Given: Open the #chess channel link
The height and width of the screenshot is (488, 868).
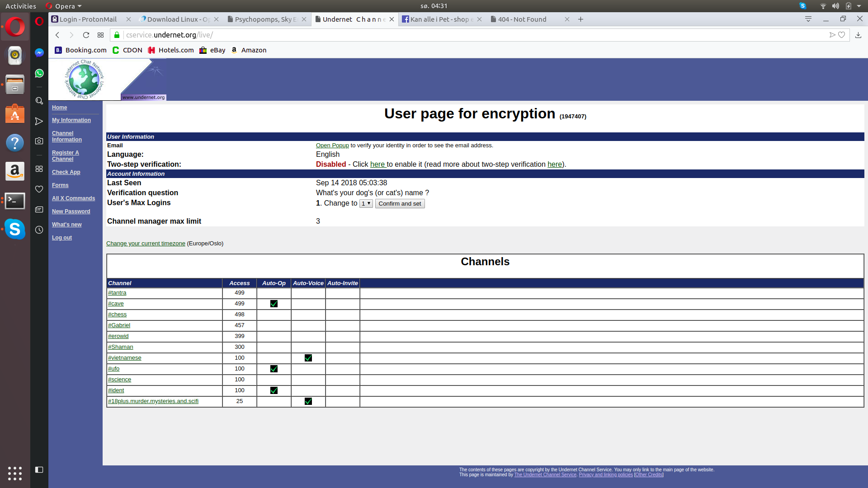Looking at the screenshot, I should 118,314.
